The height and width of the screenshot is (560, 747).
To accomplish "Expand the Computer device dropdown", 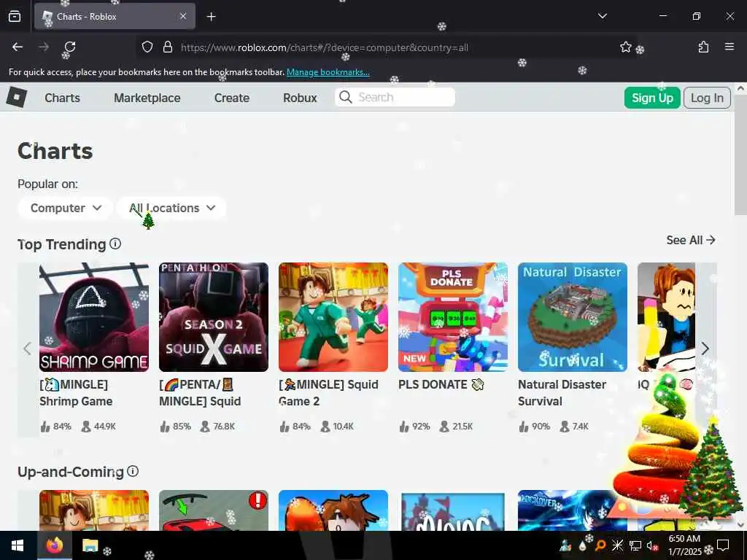I will [66, 208].
